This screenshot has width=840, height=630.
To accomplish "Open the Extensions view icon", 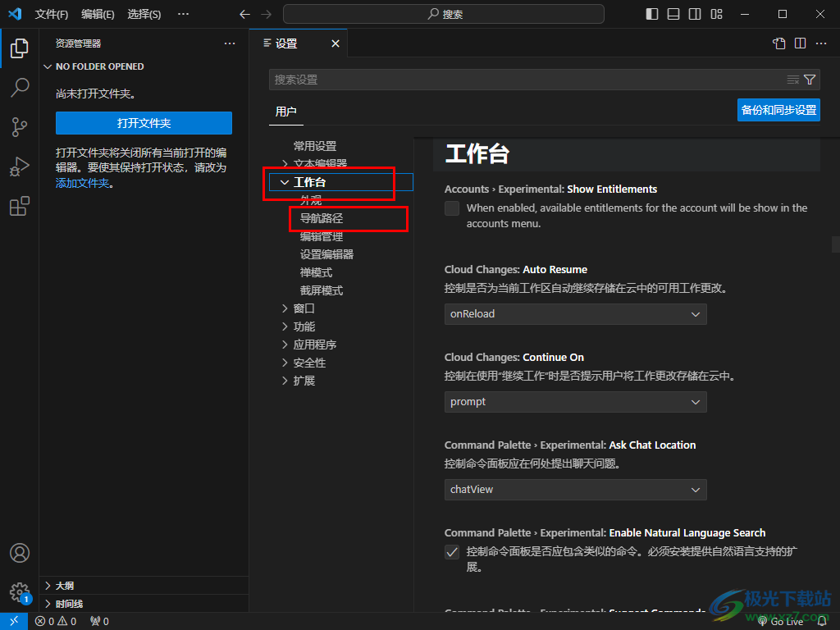I will (20, 206).
